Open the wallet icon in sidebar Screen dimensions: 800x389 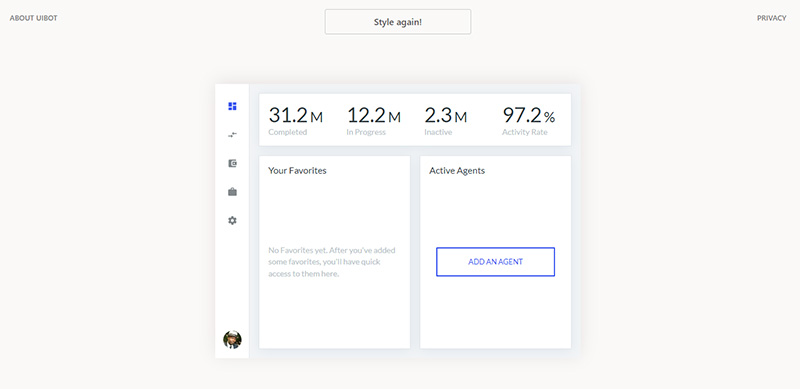(x=232, y=163)
